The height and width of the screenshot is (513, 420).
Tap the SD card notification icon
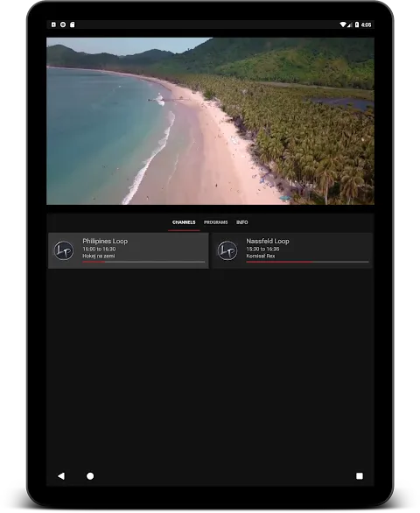73,25
